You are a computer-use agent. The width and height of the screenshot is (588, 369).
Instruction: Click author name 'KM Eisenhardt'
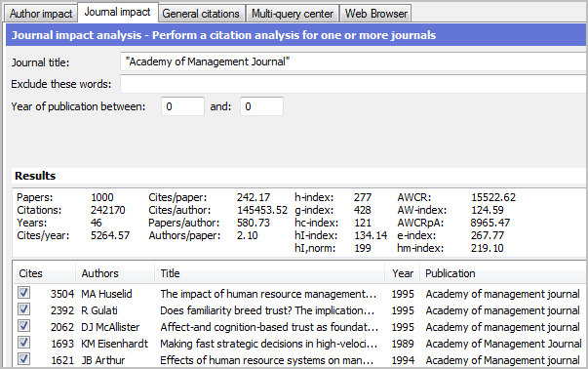[115, 344]
